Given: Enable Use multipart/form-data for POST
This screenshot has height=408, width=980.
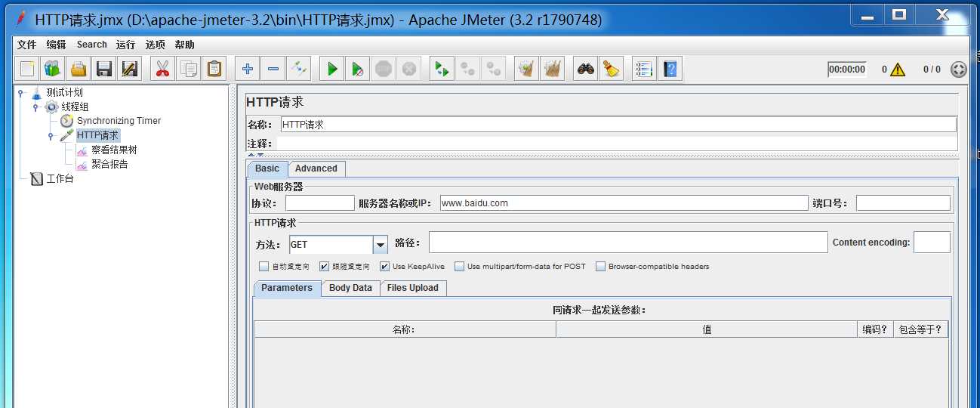Looking at the screenshot, I should [459, 266].
